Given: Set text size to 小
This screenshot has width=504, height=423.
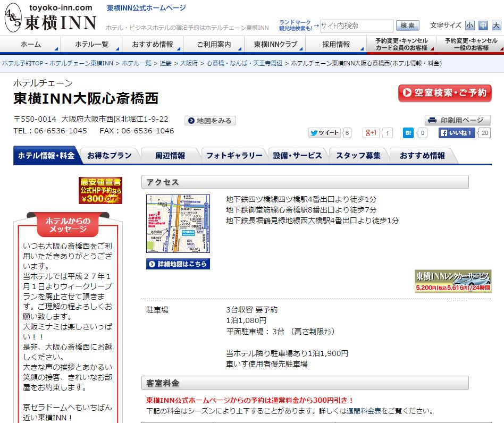Looking at the screenshot, I should 470,26.
